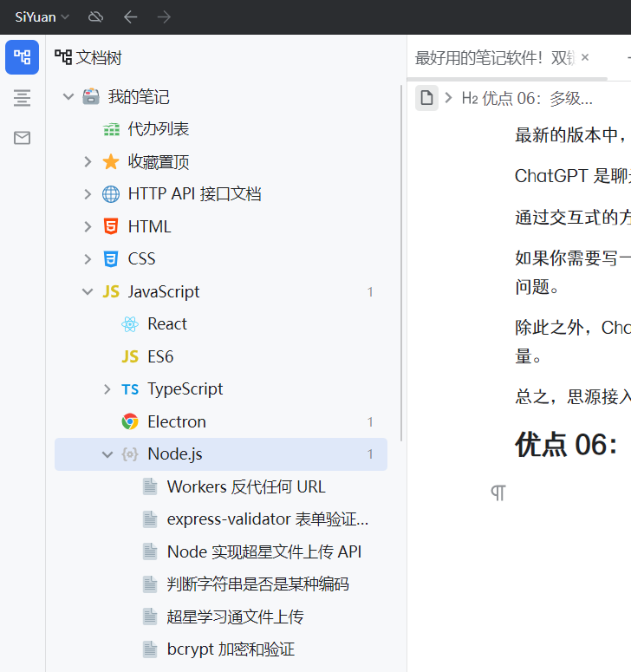Collapse the Node.js document

click(x=107, y=454)
